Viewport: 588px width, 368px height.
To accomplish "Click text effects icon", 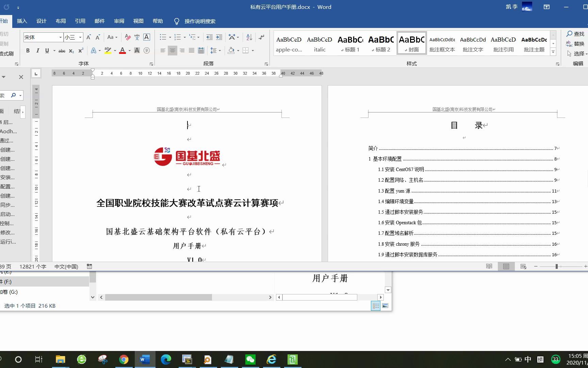I will [94, 50].
